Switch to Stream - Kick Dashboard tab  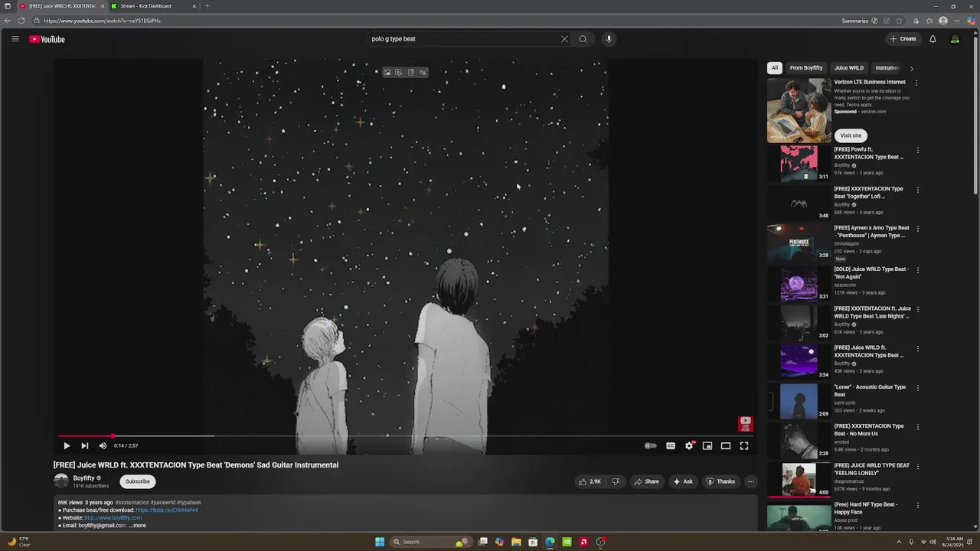pyautogui.click(x=153, y=6)
